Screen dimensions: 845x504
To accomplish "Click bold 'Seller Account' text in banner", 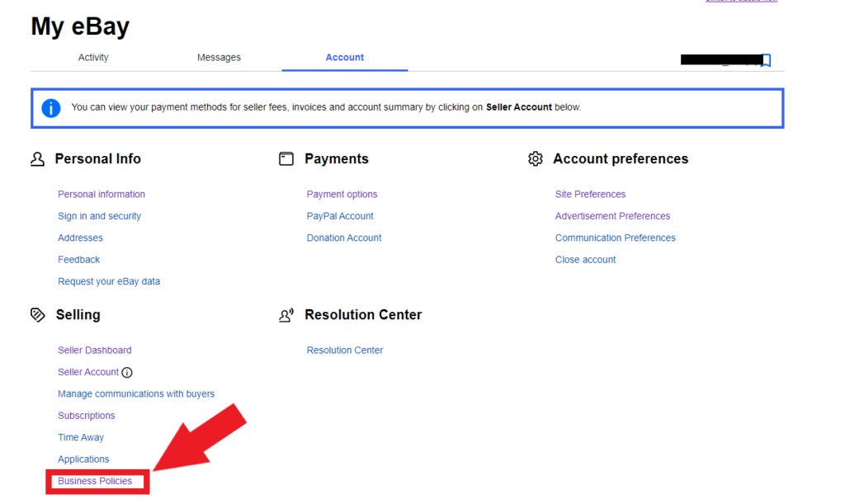I will coord(519,107).
